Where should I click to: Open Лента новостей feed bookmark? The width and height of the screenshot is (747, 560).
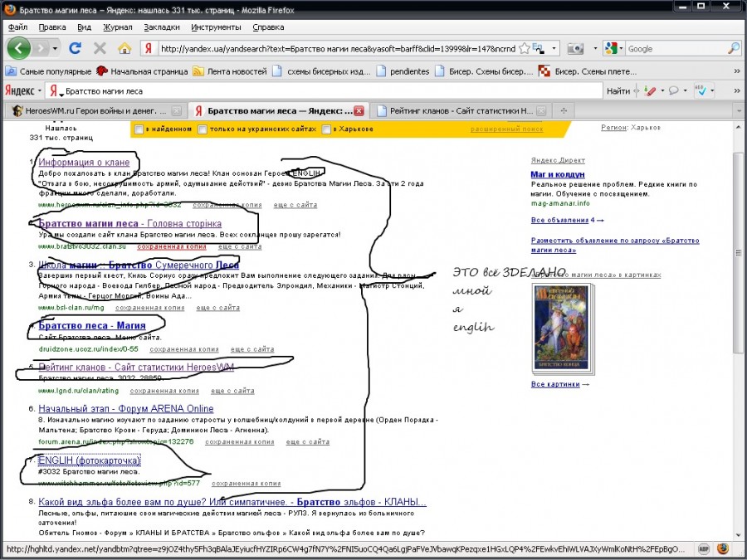pos(230,71)
